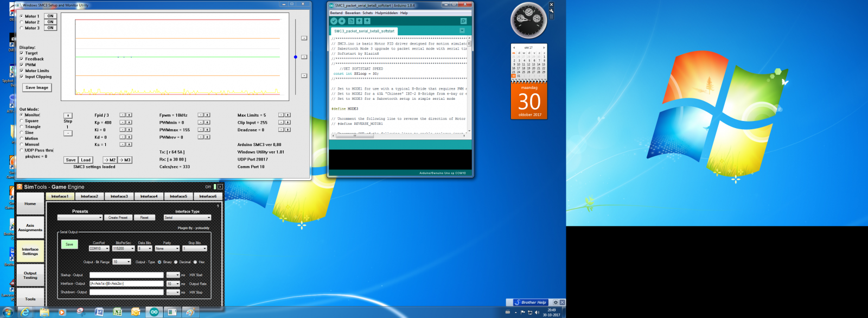Screen dimensions: 868x318
Task: Select the SMC3_packet_serial_beta8_softstart sketch tab
Action: point(365,31)
